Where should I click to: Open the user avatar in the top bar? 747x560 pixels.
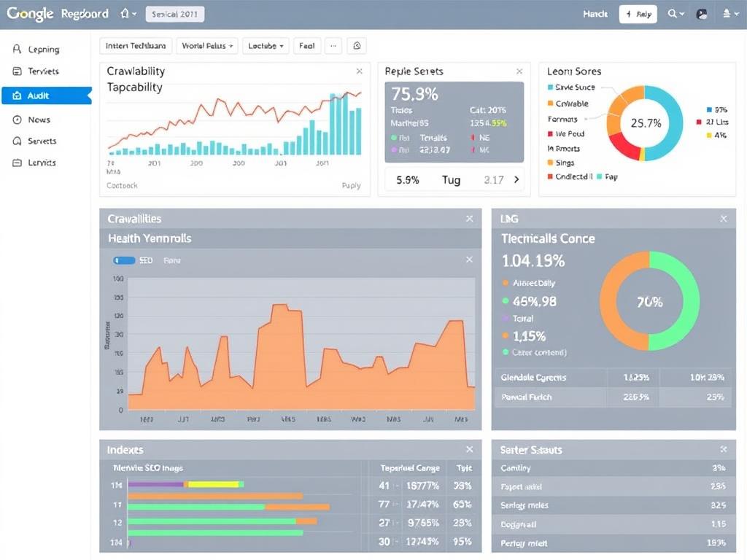point(701,13)
